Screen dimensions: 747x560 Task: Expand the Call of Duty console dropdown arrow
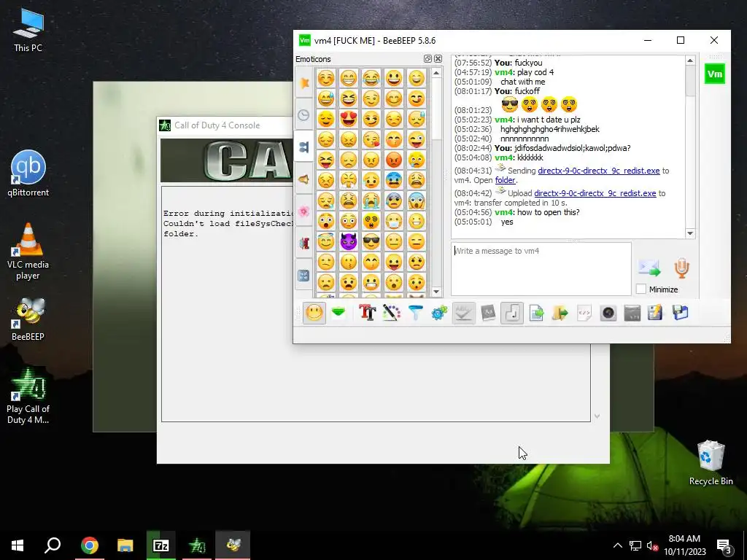coord(597,416)
